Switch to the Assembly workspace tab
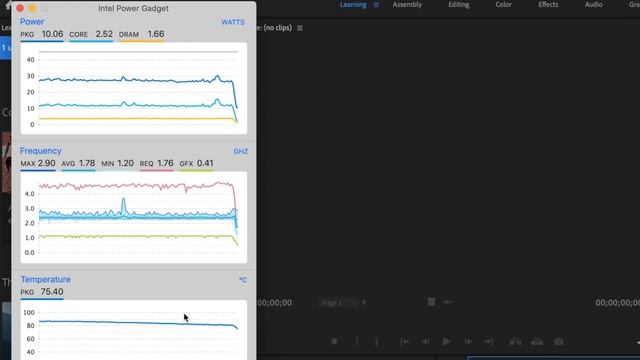This screenshot has width=640, height=360. (x=407, y=5)
